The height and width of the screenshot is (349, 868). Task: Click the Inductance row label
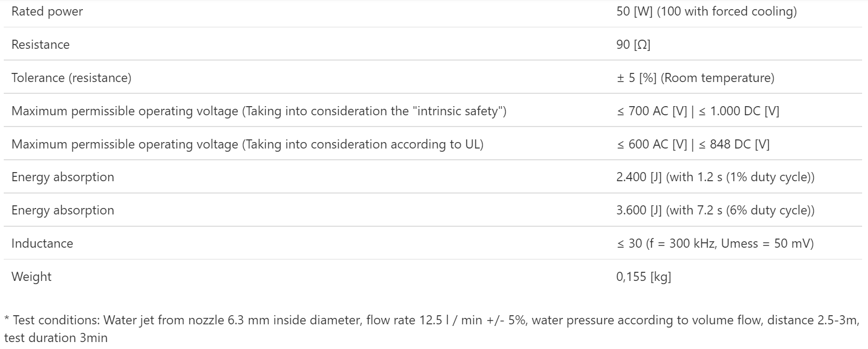pyautogui.click(x=42, y=243)
